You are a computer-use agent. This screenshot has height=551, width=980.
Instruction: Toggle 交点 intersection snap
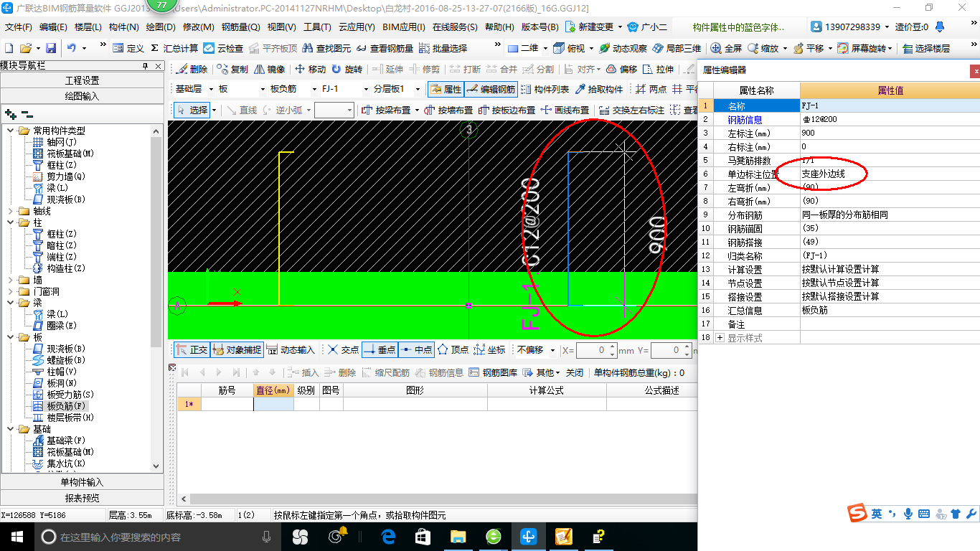click(343, 349)
